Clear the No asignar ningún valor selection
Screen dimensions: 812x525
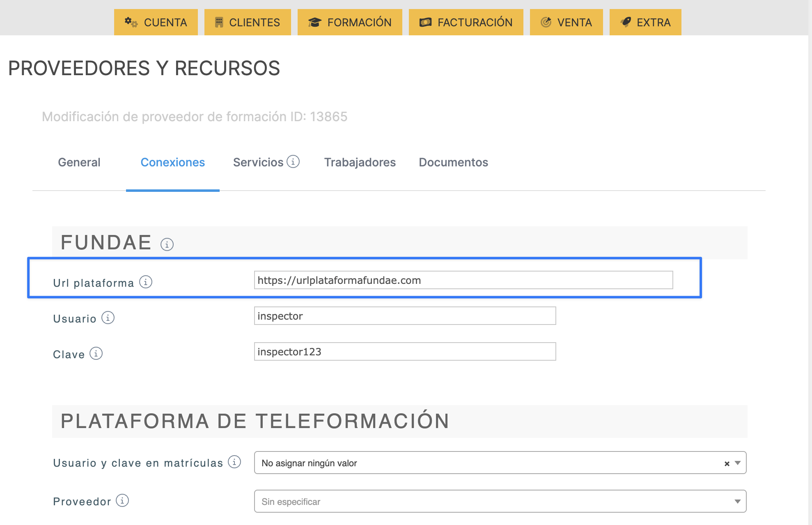(727, 463)
